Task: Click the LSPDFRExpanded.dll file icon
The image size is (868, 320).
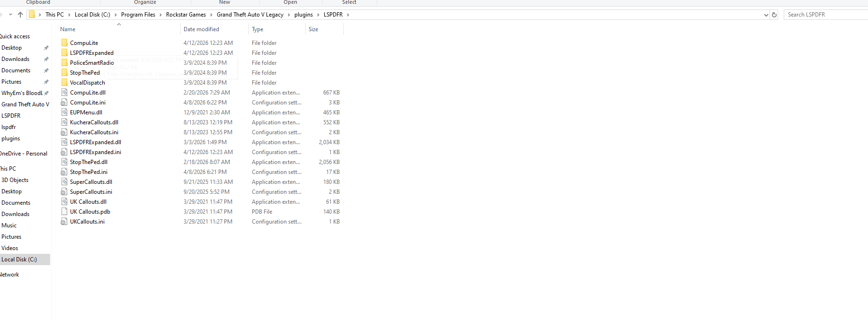Action: point(64,142)
